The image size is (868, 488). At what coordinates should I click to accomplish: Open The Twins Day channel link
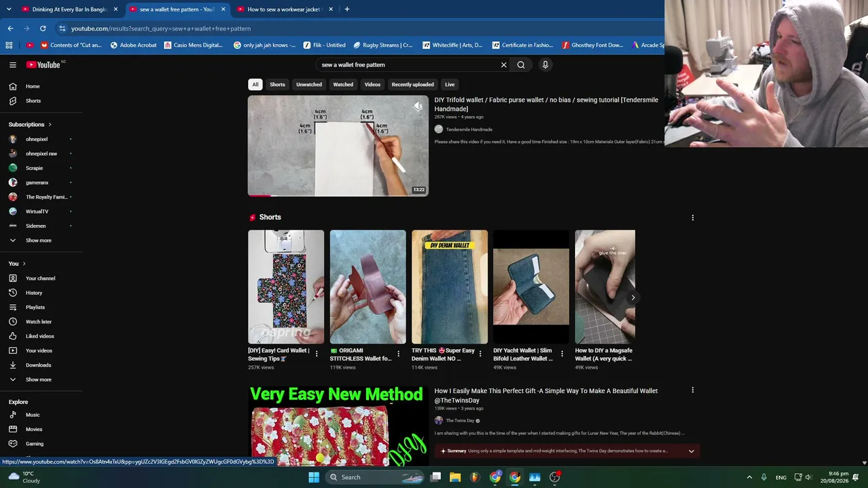click(x=460, y=421)
